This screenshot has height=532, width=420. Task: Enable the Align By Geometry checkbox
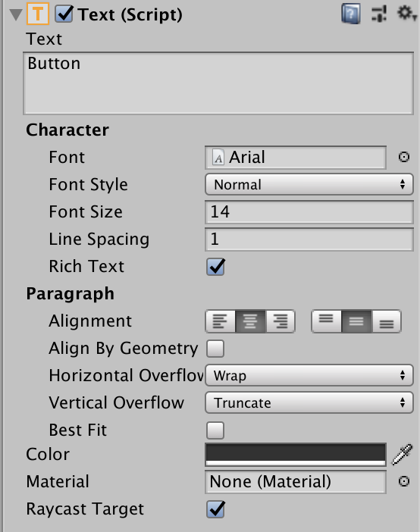pyautogui.click(x=215, y=349)
